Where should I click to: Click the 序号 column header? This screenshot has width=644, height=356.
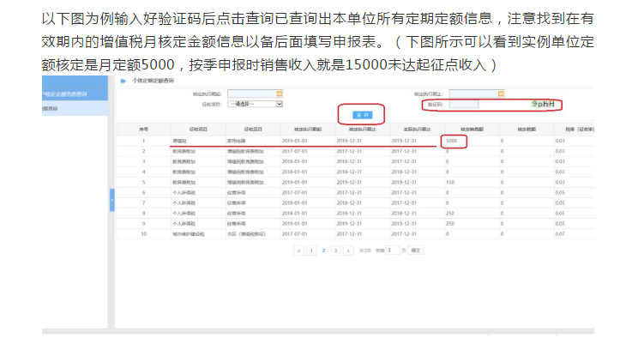(143, 129)
